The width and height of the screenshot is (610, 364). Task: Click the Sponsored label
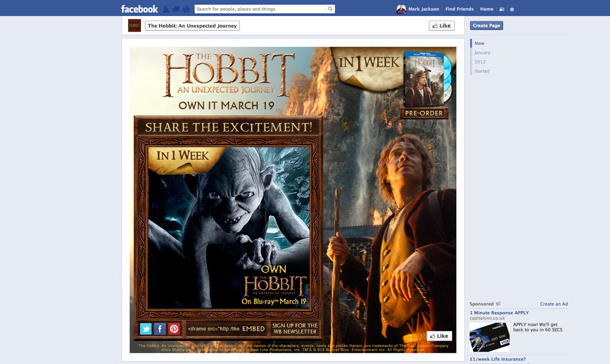pos(481,304)
